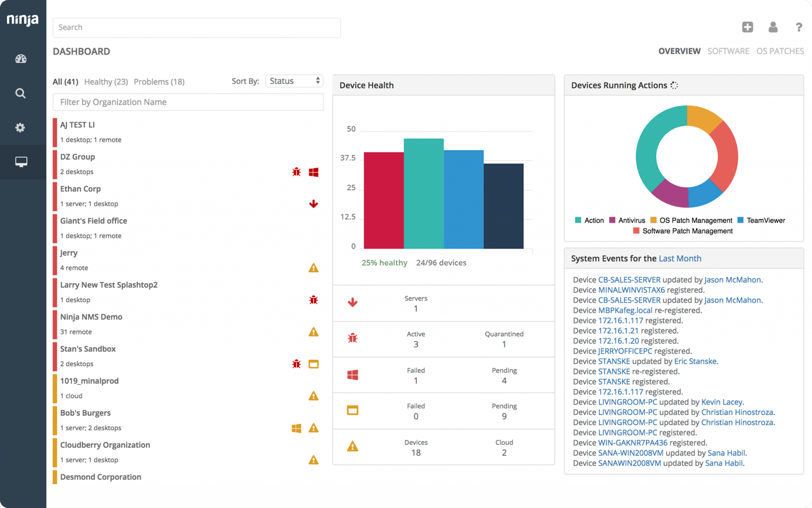This screenshot has width=812, height=508.
Task: Filter devices by Problems (18)
Action: 159,82
